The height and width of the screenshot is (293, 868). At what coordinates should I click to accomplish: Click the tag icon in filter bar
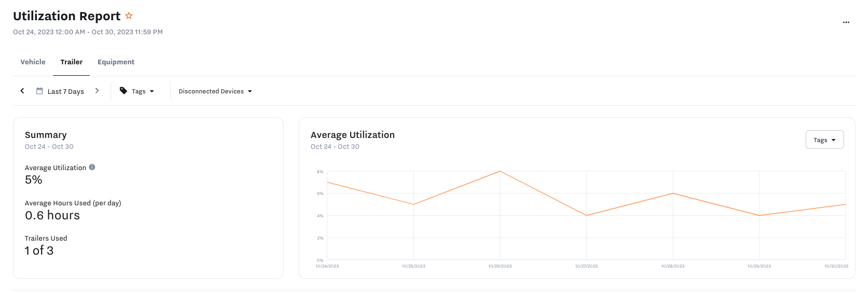(124, 91)
